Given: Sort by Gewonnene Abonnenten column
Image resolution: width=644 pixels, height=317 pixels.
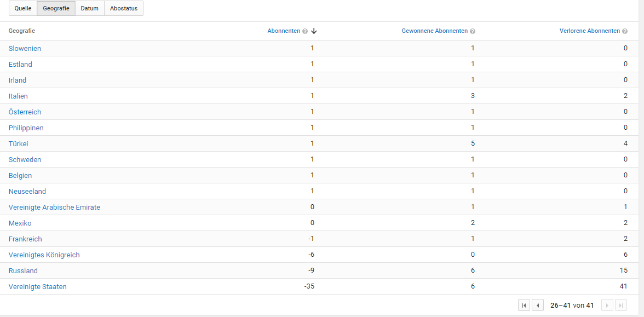Looking at the screenshot, I should (x=434, y=31).
